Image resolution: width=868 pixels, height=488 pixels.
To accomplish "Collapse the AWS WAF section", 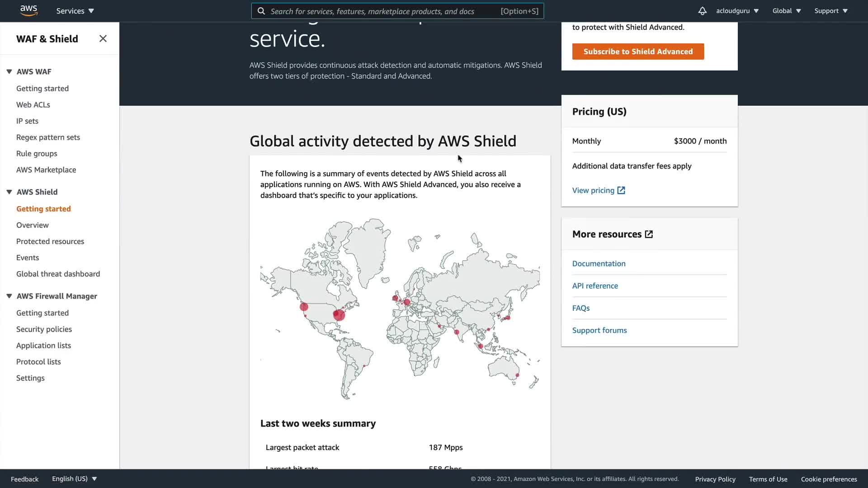I will tap(9, 72).
